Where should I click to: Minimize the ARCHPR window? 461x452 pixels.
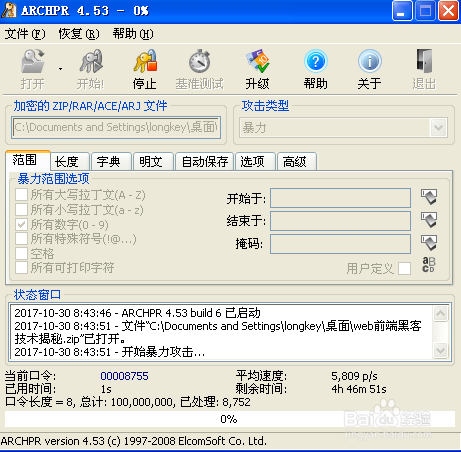point(402,11)
